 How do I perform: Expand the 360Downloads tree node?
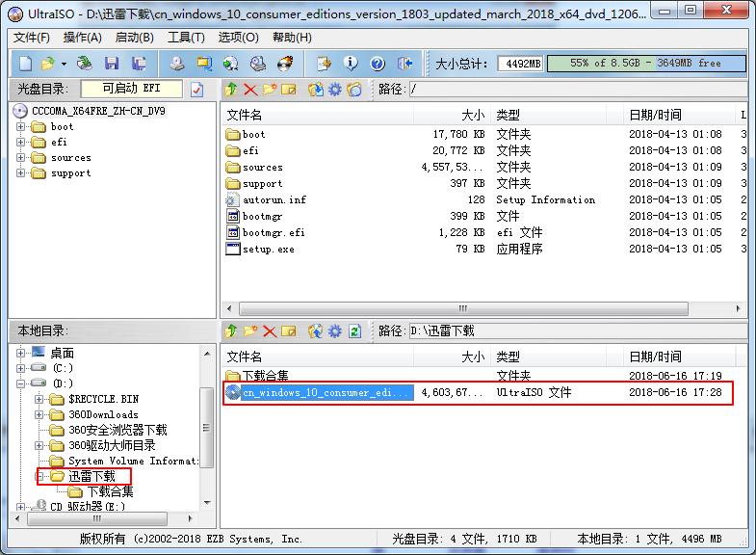[x=39, y=414]
